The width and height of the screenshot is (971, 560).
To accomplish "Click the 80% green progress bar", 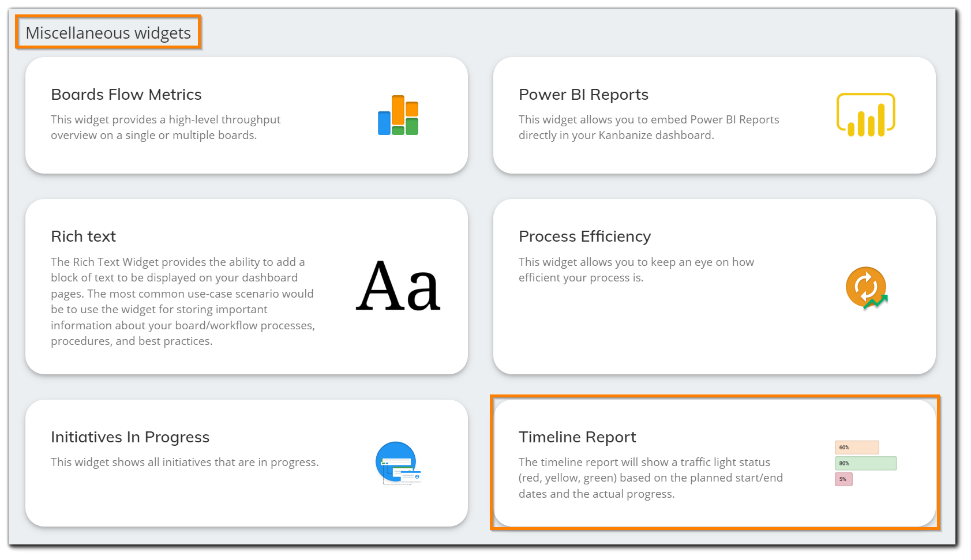I will pyautogui.click(x=865, y=463).
